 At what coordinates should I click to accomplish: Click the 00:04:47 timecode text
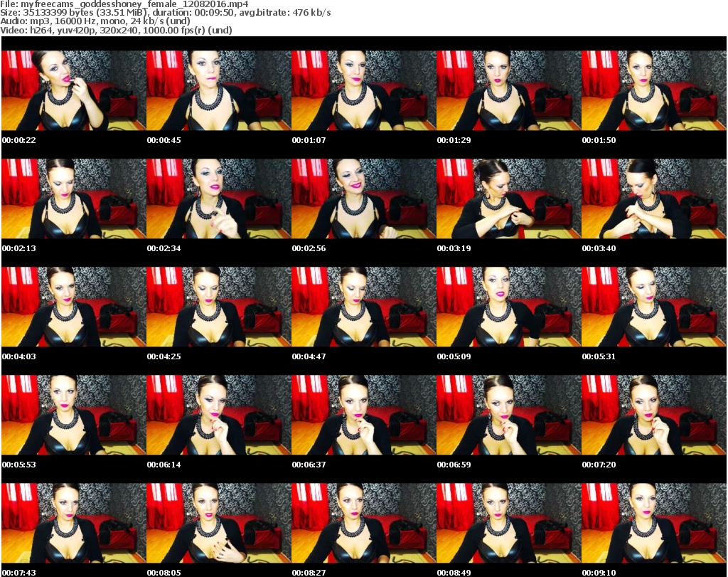click(309, 356)
